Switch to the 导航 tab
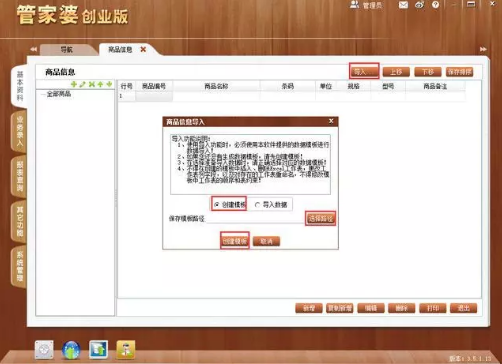Image resolution: width=502 pixels, height=364 pixels. 66,50
